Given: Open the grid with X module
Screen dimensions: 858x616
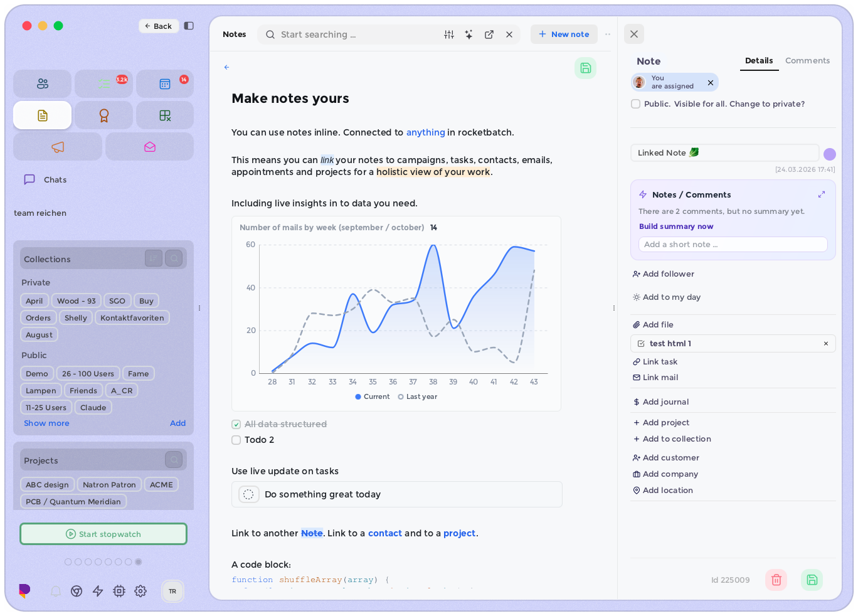Looking at the screenshot, I should coord(165,115).
